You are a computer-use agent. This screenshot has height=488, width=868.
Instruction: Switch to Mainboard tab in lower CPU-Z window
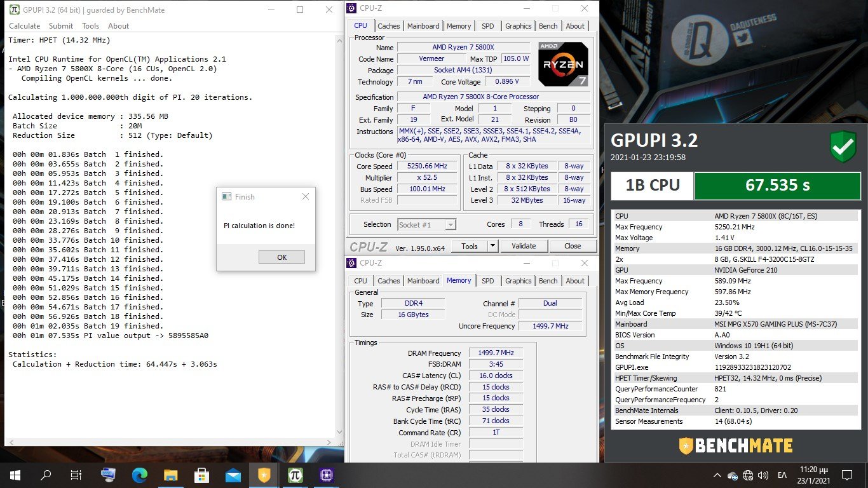tap(423, 281)
